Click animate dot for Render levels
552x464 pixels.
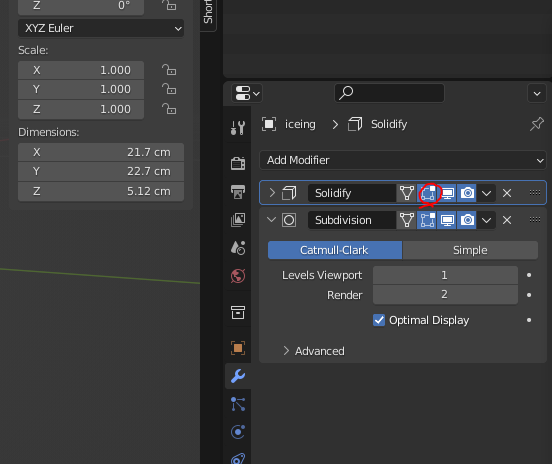(x=529, y=295)
